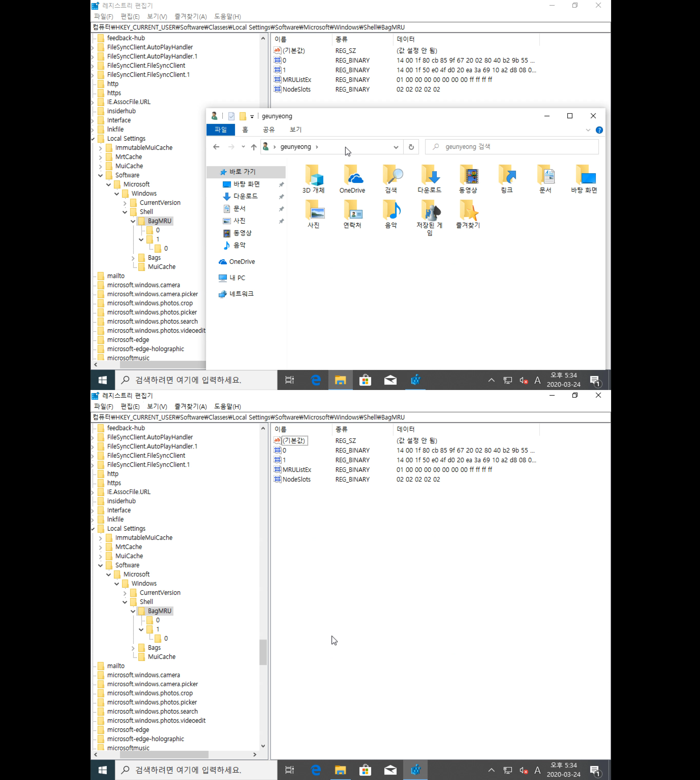Click the refresh button in Explorer address bar

pyautogui.click(x=411, y=147)
